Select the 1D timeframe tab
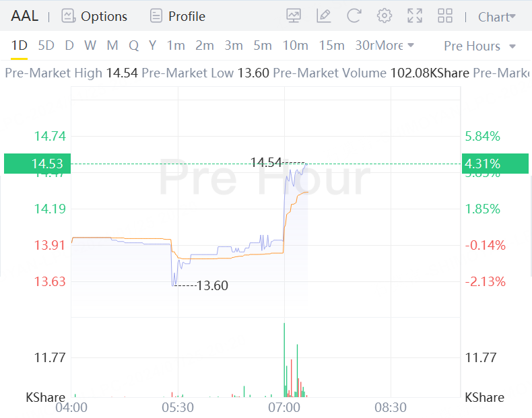 [20, 46]
